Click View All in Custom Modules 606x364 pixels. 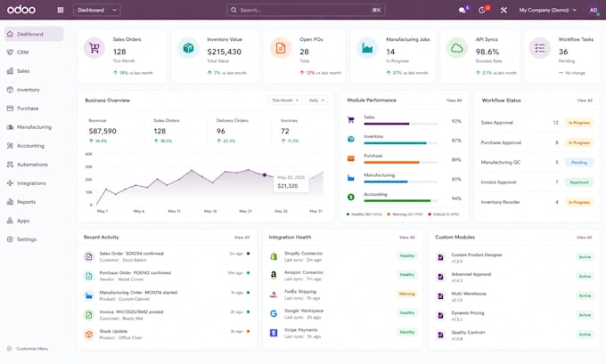(x=584, y=238)
